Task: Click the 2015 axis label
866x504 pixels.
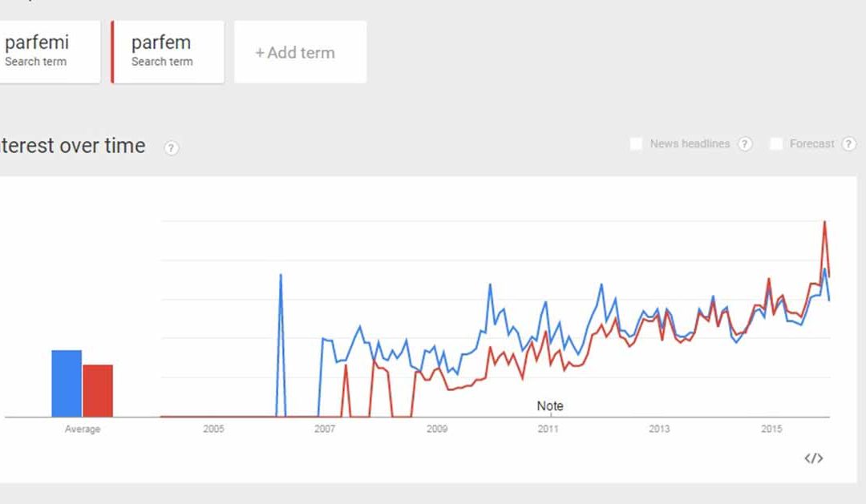Action: coord(771,429)
